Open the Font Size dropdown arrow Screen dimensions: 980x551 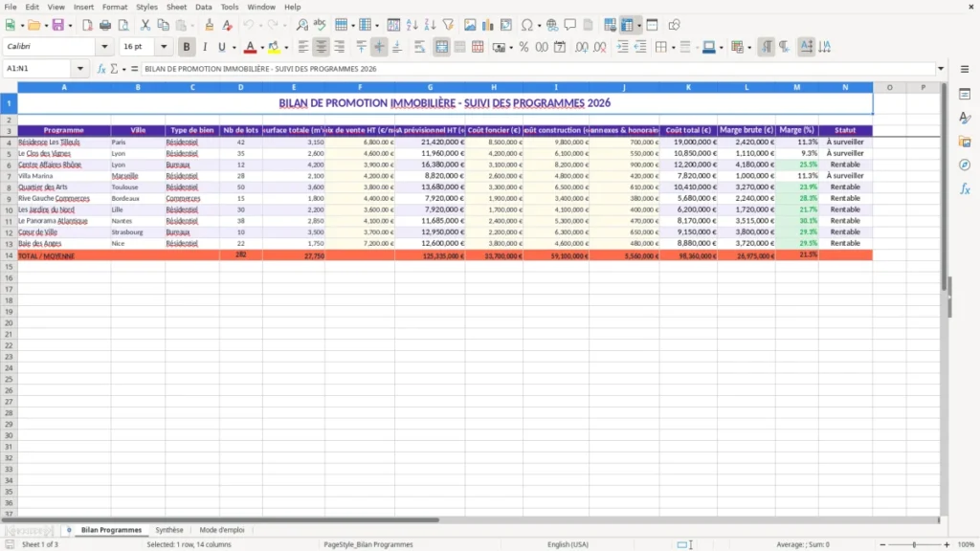[164, 46]
